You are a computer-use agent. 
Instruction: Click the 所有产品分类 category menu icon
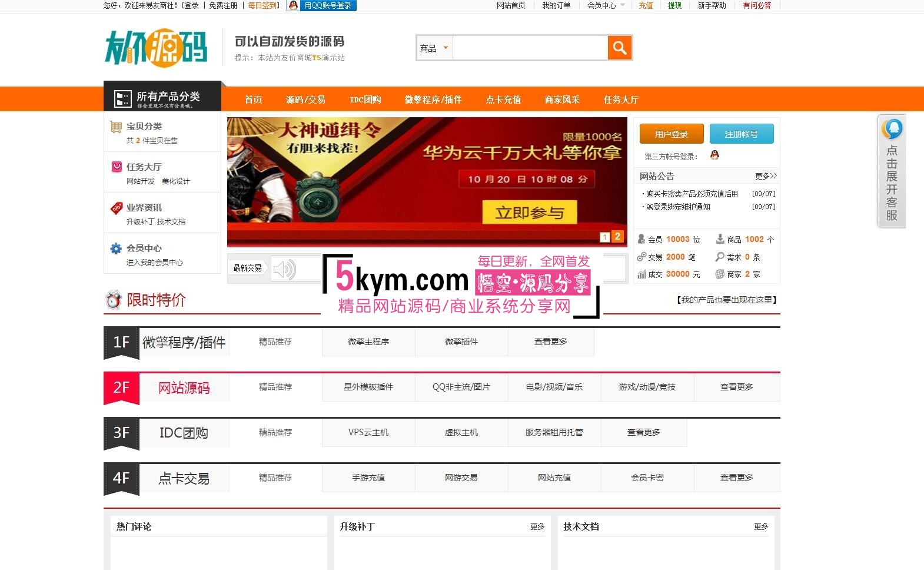coord(122,98)
